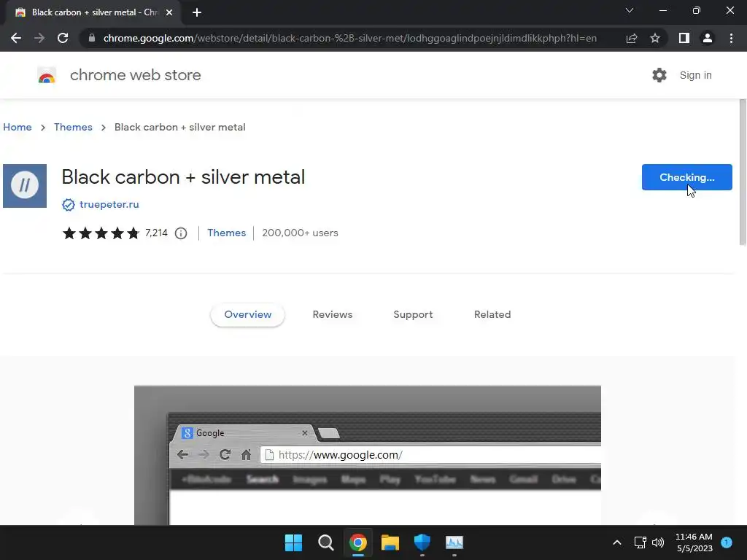Open Chrome three-dot menu
The width and height of the screenshot is (747, 560).
pos(731,38)
